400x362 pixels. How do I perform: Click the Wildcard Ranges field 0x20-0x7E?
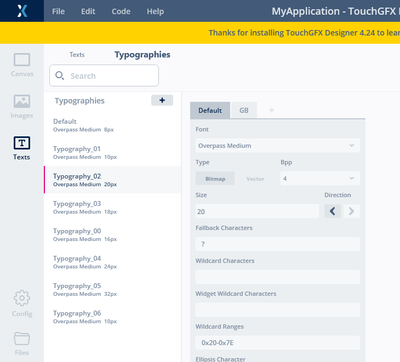[278, 343]
